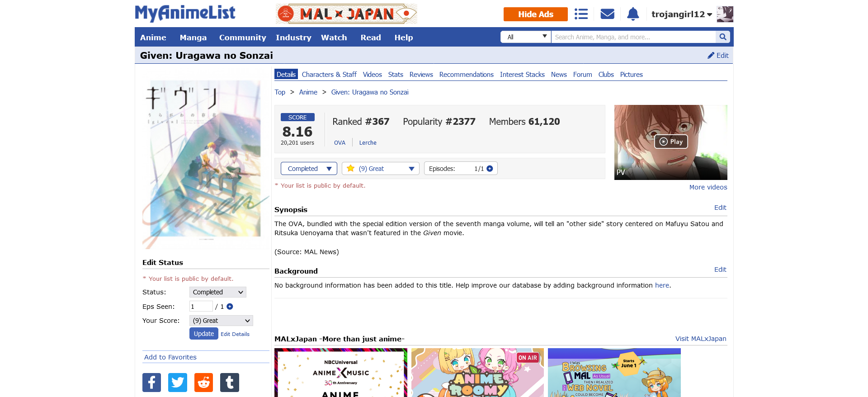Click the Background Edit link

point(720,269)
